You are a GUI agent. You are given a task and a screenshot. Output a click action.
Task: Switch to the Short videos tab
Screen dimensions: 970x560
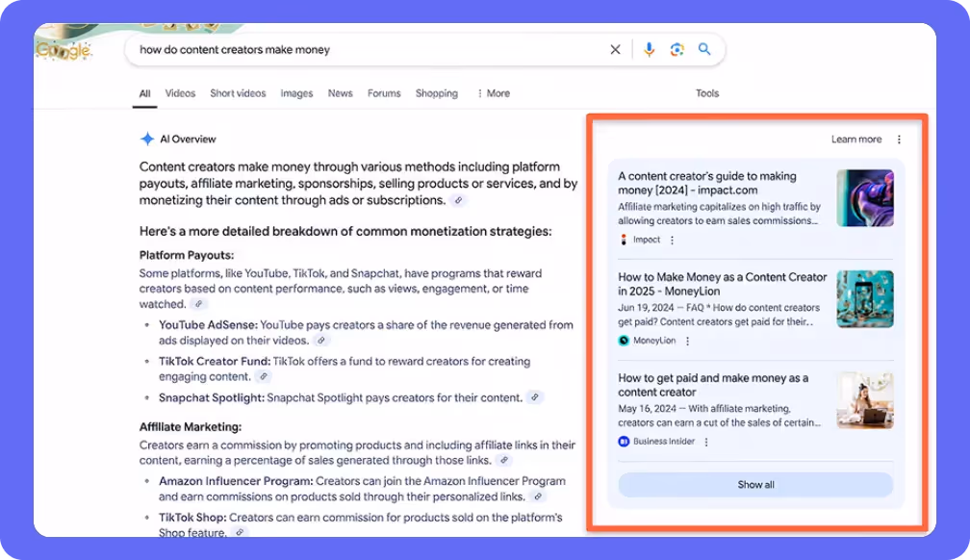238,93
